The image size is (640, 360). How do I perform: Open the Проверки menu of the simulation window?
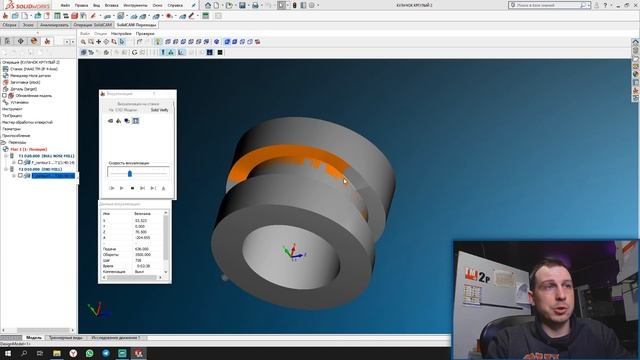(145, 33)
